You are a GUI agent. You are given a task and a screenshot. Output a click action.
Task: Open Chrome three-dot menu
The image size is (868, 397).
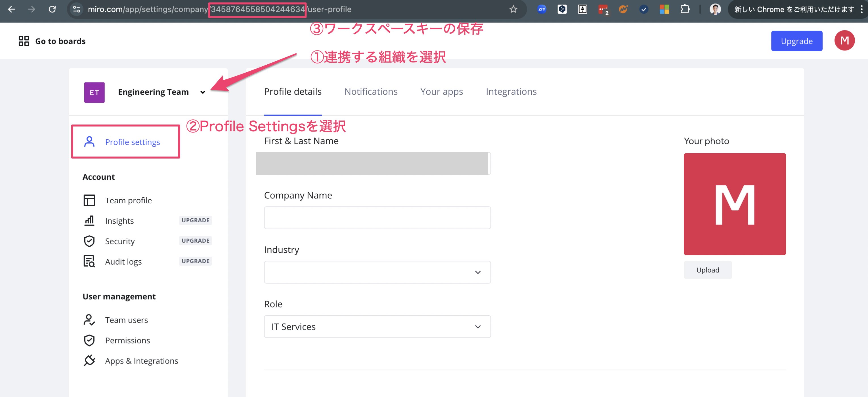pyautogui.click(x=861, y=9)
